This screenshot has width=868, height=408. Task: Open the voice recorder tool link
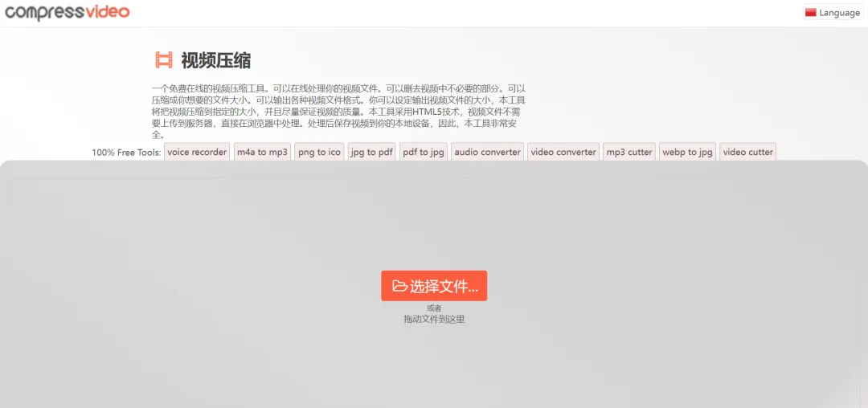click(197, 152)
